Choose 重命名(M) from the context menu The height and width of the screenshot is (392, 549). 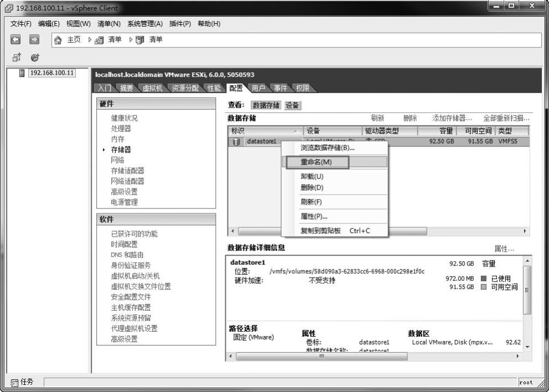334,162
